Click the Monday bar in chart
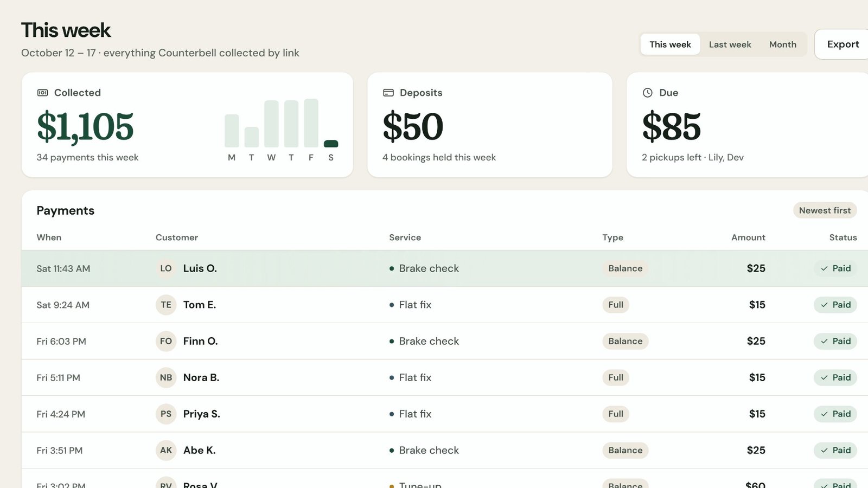 pos(232,131)
